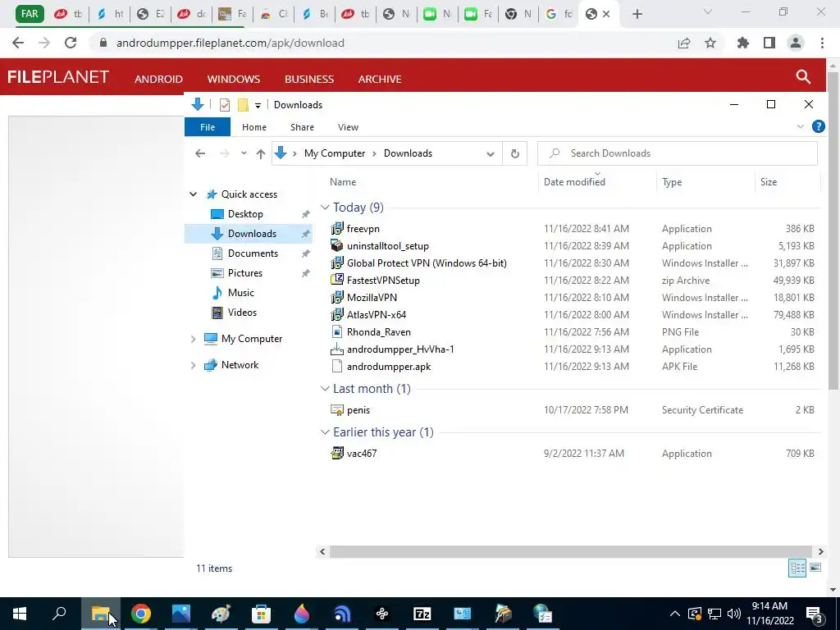Open BUSINESS menu on FilePlanet
Viewport: 840px width, 630px height.
pos(309,79)
